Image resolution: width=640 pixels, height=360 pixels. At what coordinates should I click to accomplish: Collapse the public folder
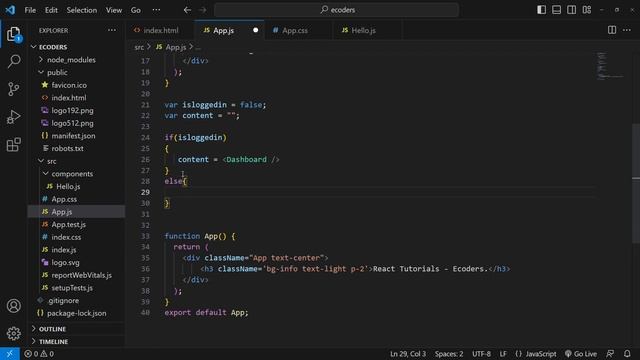pos(57,72)
